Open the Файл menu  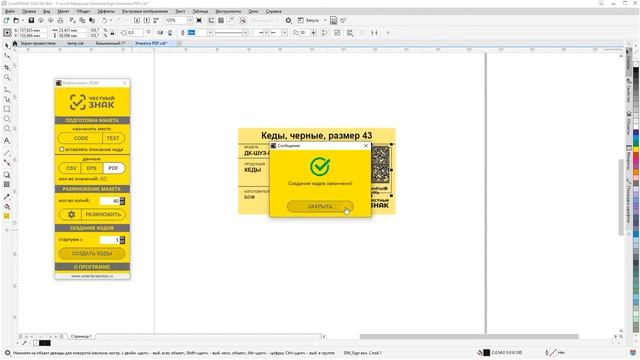click(x=10, y=11)
